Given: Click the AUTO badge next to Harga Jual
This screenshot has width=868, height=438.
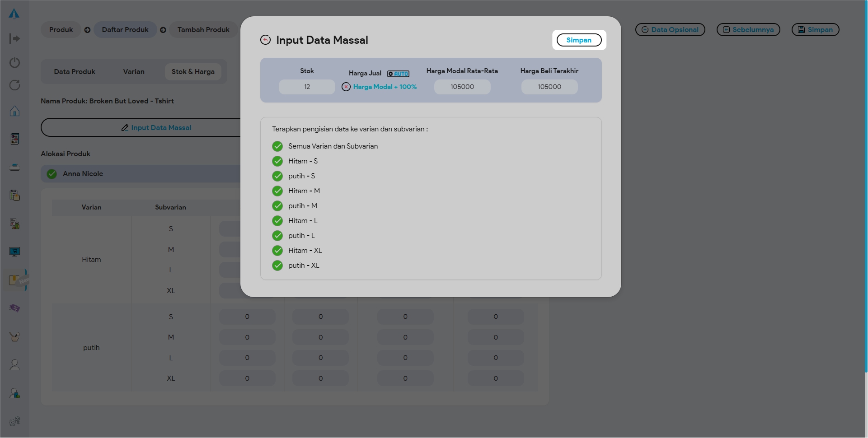Looking at the screenshot, I should (398, 74).
